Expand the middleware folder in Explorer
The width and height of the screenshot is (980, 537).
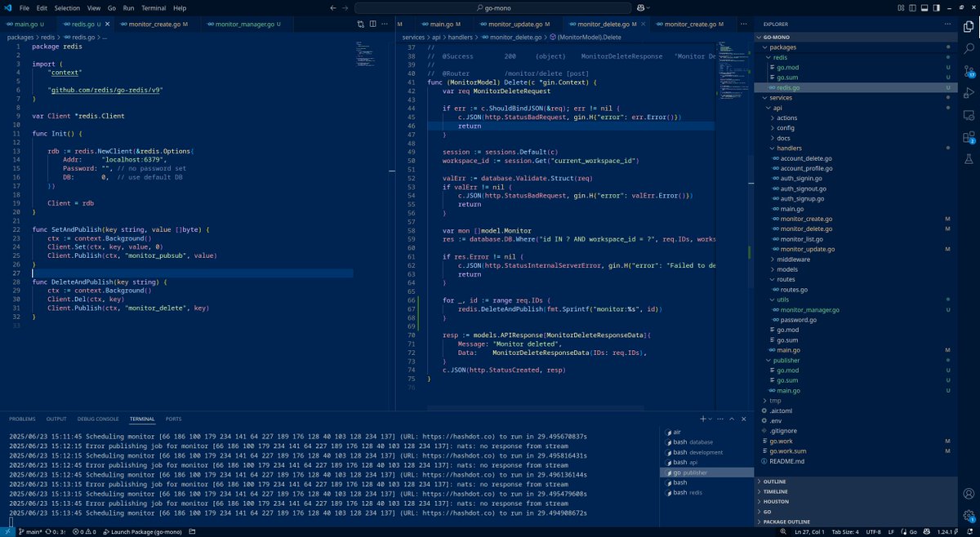click(x=856, y=259)
